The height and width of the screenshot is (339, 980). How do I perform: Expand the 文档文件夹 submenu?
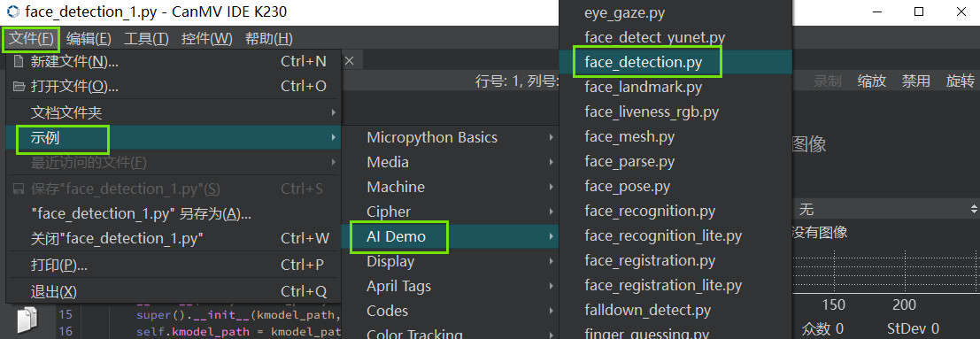[x=174, y=112]
